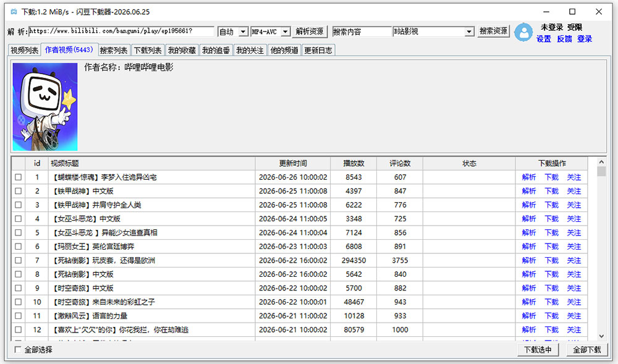
Task: Click the 搜索资源 button
Action: (x=493, y=31)
